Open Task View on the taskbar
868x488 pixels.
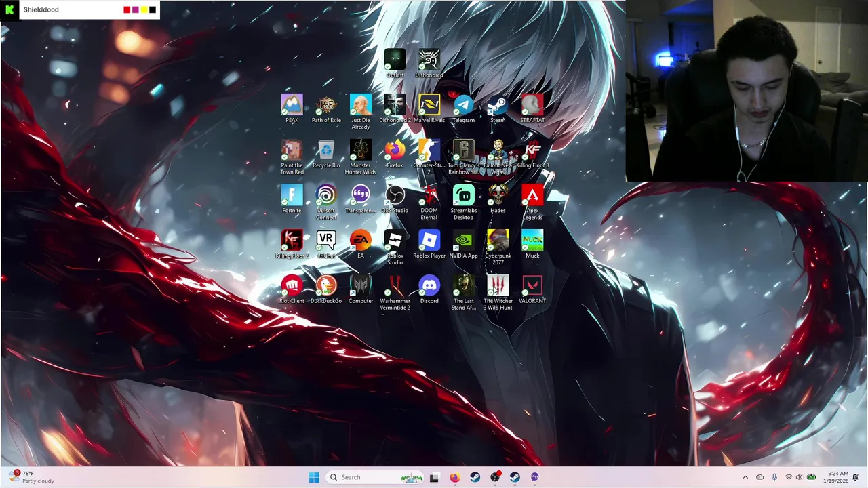coord(434,477)
